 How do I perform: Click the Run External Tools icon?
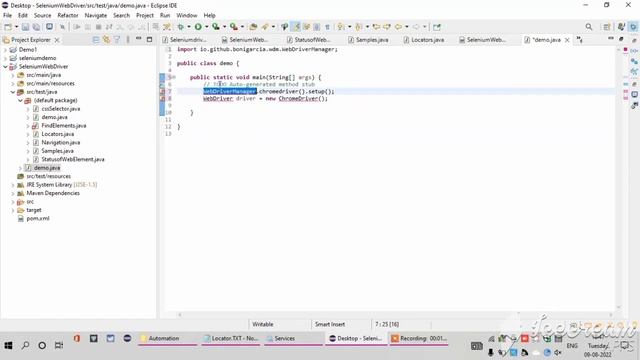tap(233, 27)
